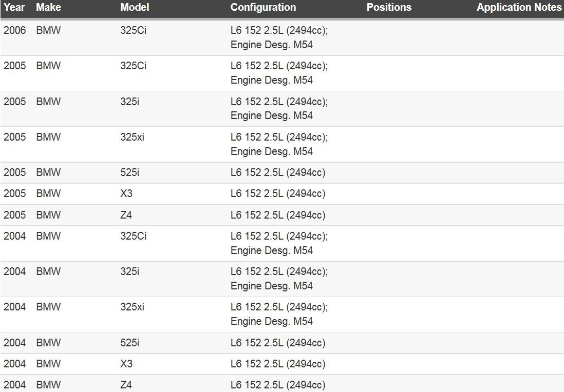Select the 2004 325xi model cell
Image resolution: width=564 pixels, height=392 pixels.
(132, 307)
